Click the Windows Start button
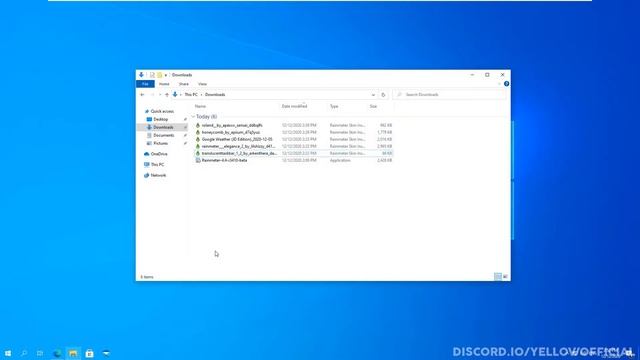 pos(8,353)
